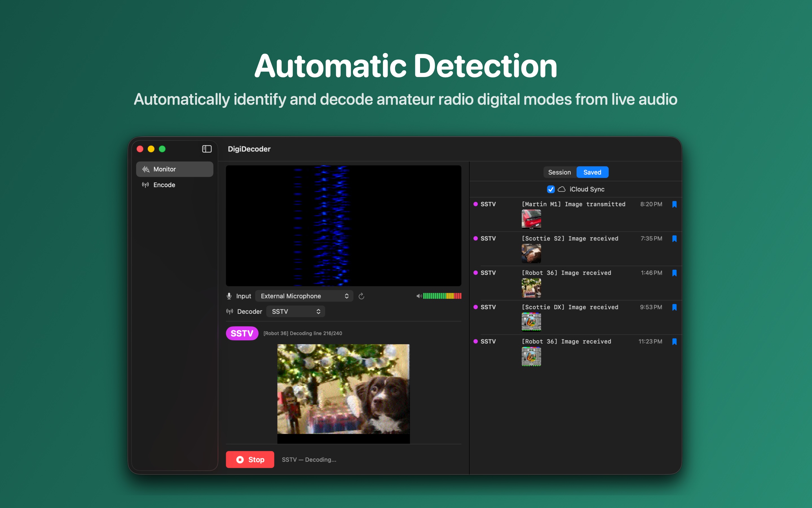Minimize the DigiDecoder window with yellow button
812x508 pixels.
click(151, 149)
